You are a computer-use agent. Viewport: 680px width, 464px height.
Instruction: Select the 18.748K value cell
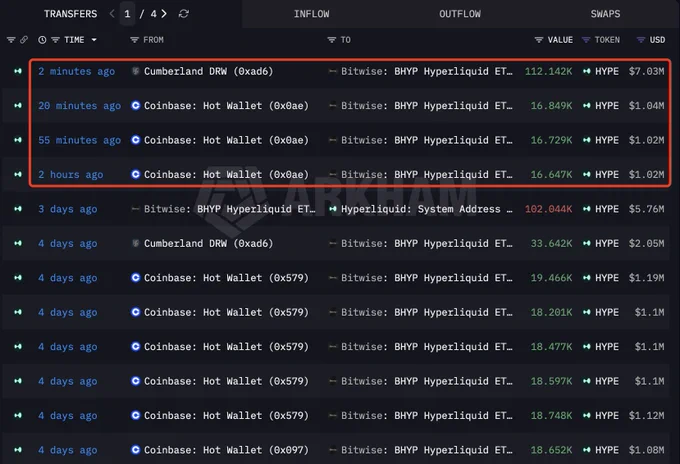point(552,415)
